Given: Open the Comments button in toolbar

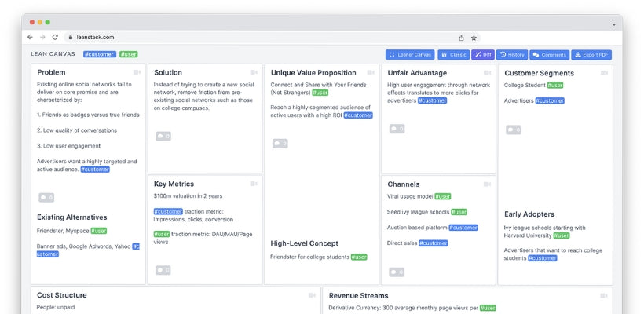Looking at the screenshot, I should (549, 55).
